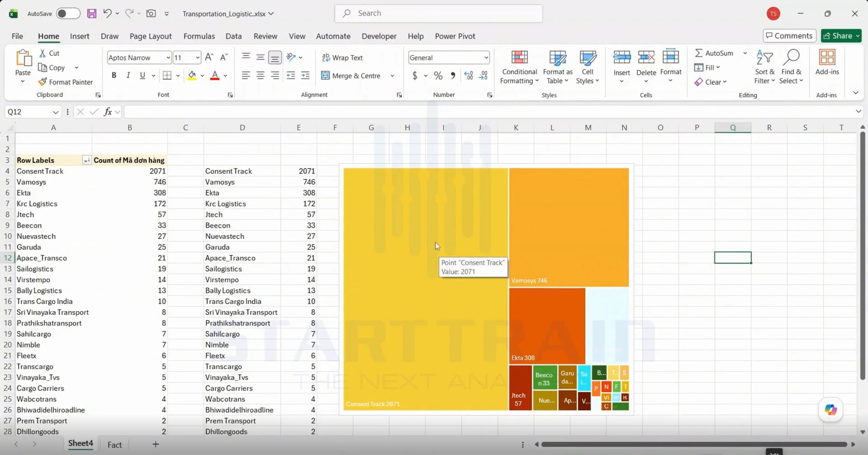Viewport: 868px width, 455px height.
Task: Click AutoSum button
Action: [714, 53]
